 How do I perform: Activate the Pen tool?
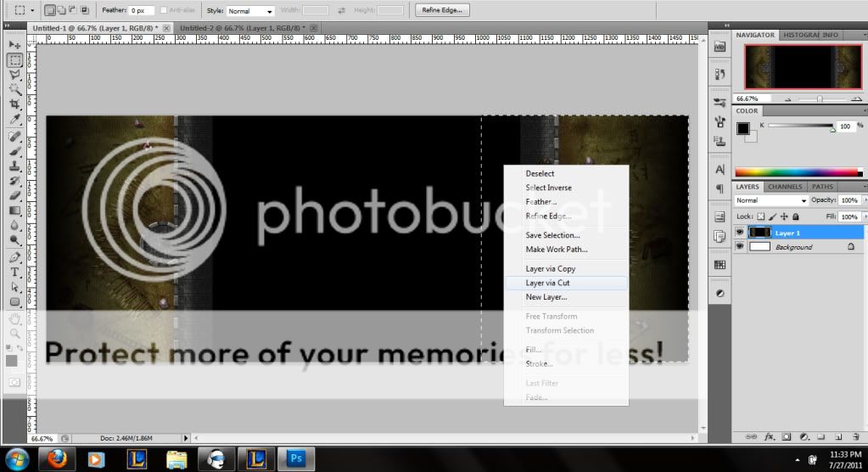point(14,256)
